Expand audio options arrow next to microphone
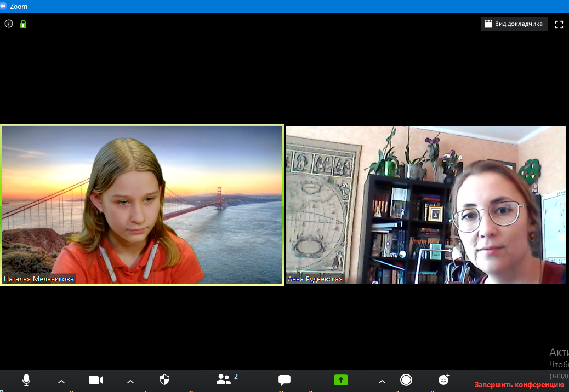Image resolution: width=569 pixels, height=392 pixels. pyautogui.click(x=61, y=382)
